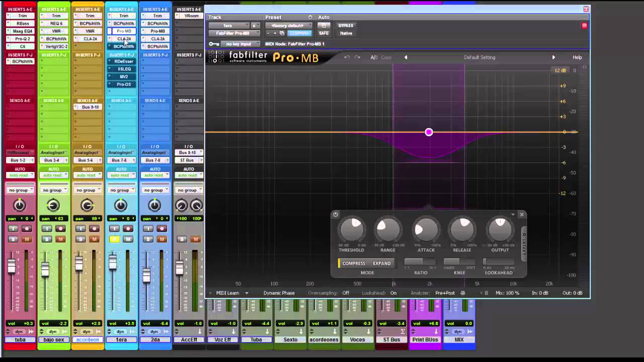Expand the EXPERT side panel
This screenshot has width=644, height=362.
coord(524,243)
